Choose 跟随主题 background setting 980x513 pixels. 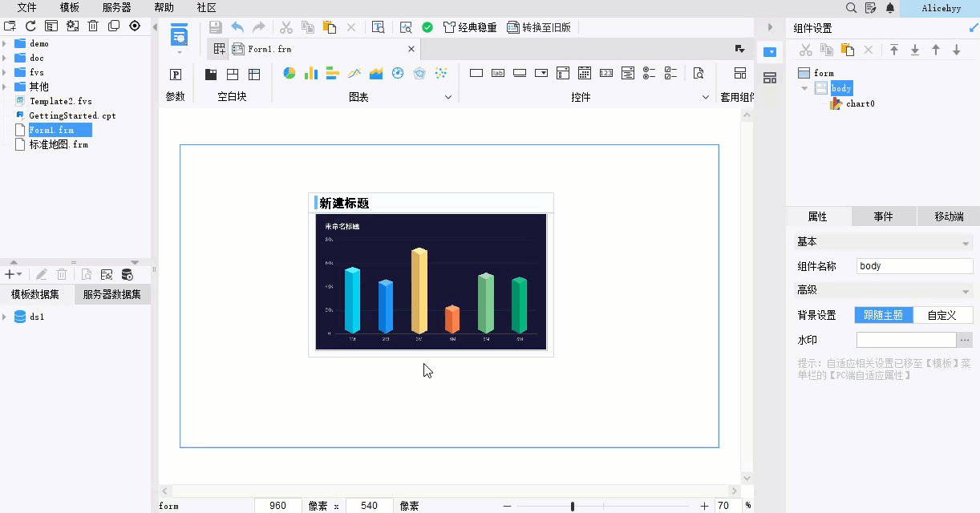pos(884,316)
